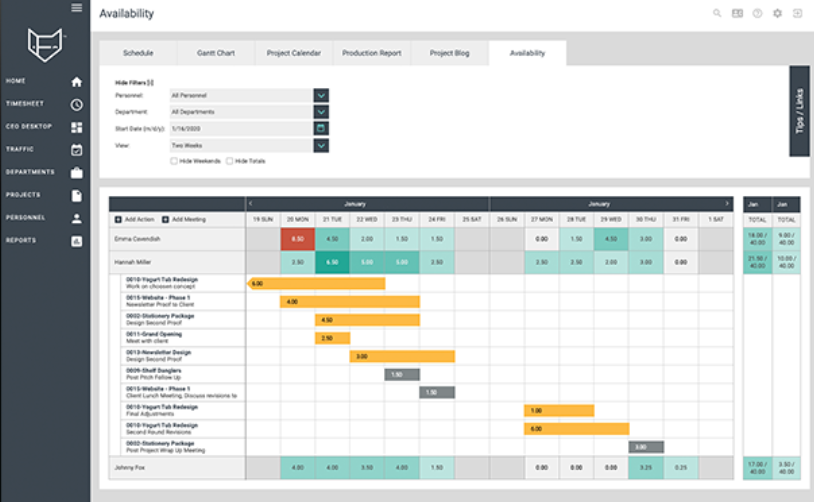Open the Start Date calendar picker

click(321, 128)
